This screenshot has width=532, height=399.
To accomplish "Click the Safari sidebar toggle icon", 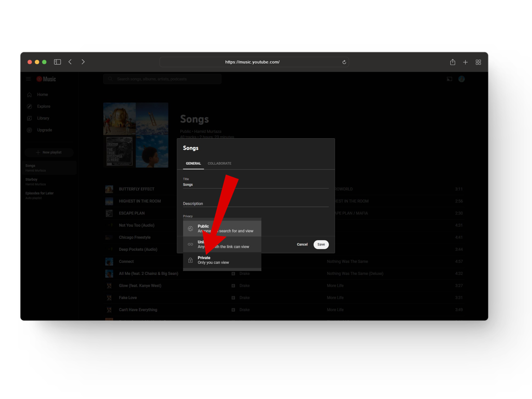I will coord(57,62).
